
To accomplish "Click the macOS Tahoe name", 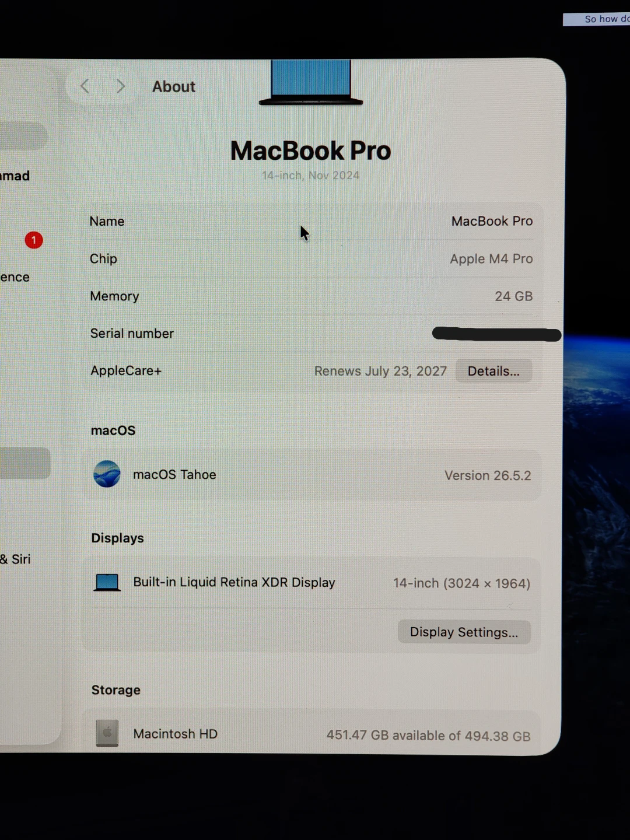I will 174,475.
